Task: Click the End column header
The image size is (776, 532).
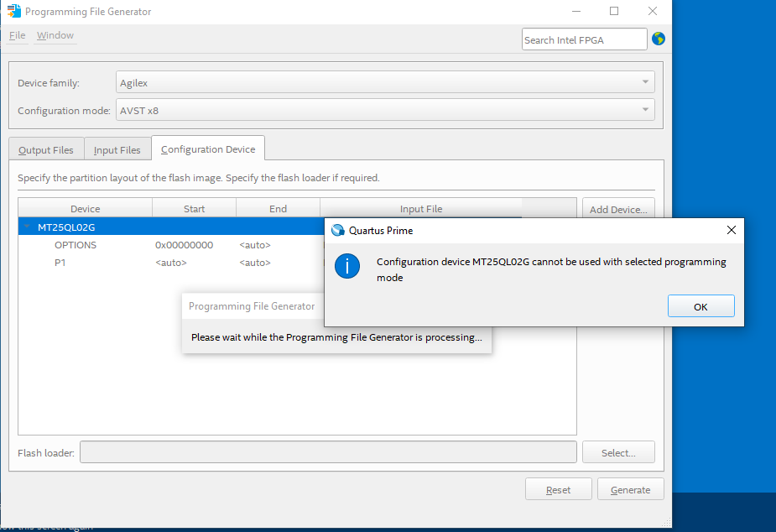Action: pos(278,208)
